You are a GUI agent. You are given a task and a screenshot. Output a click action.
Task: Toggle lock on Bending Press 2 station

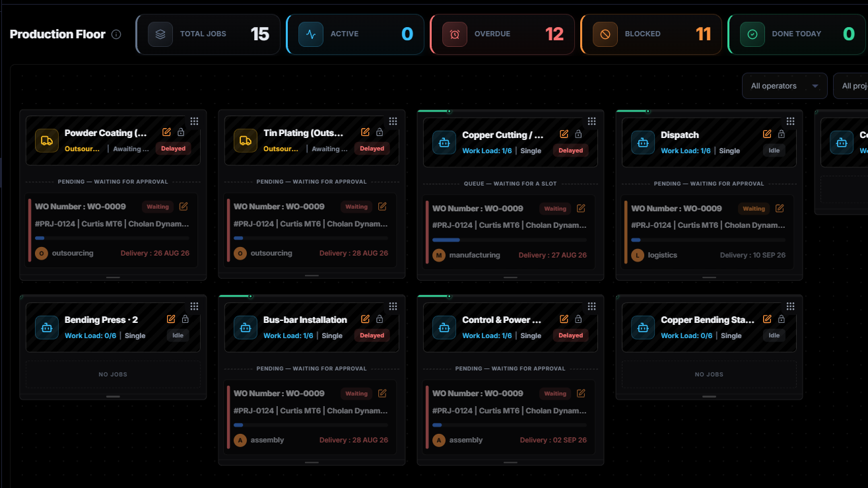pos(185,319)
